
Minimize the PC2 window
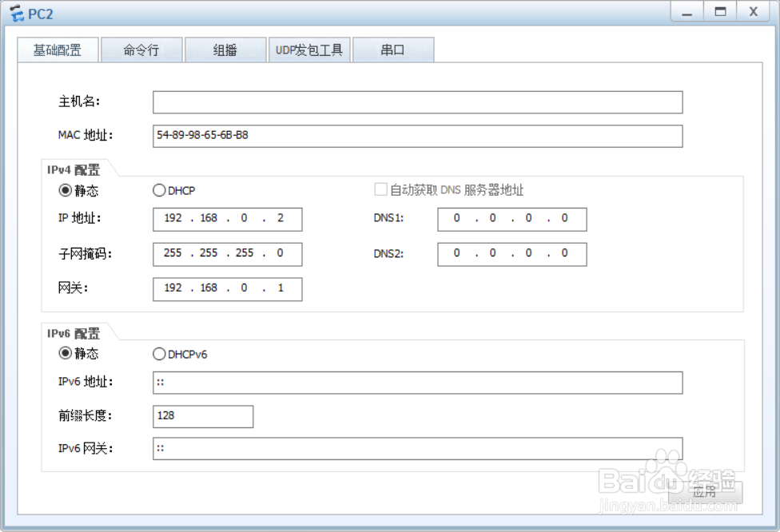(x=687, y=12)
